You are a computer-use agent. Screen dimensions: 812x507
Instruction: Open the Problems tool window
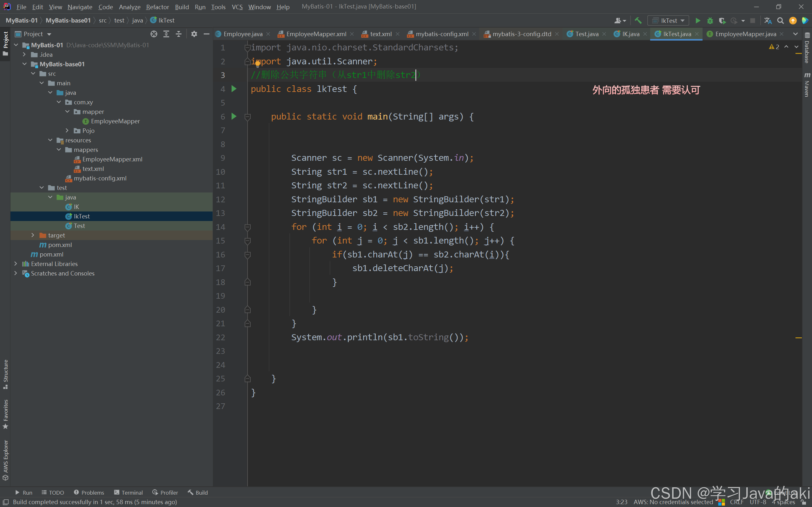(x=89, y=492)
